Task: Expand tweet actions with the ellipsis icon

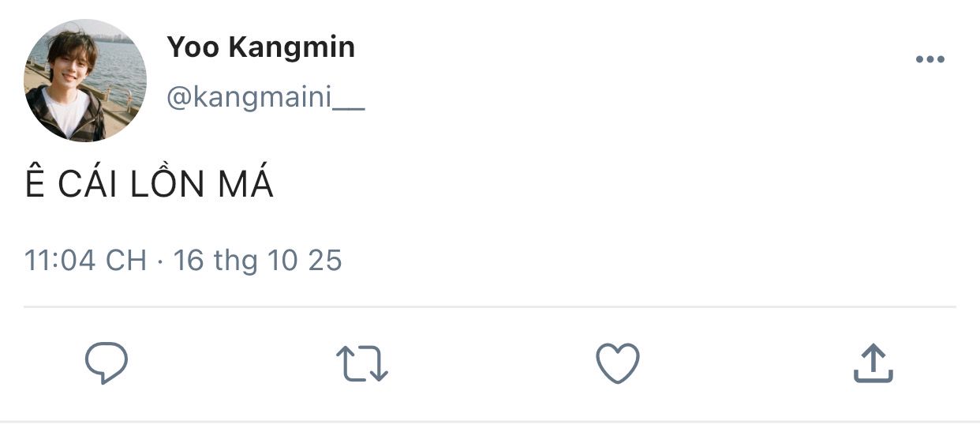Action: (x=930, y=60)
